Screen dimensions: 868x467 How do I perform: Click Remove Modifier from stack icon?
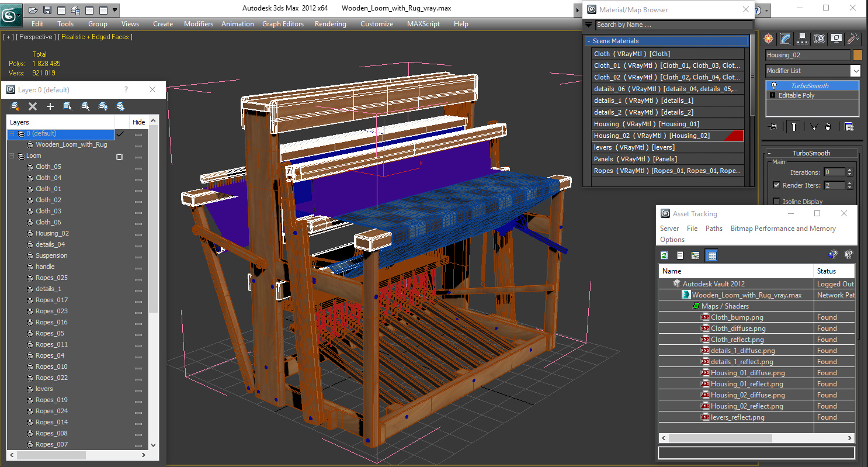[828, 127]
